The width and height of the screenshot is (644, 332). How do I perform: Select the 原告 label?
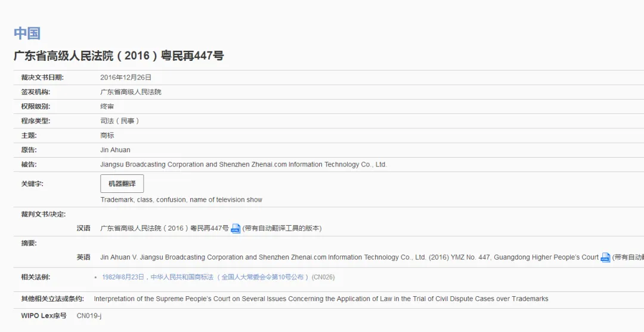point(29,150)
